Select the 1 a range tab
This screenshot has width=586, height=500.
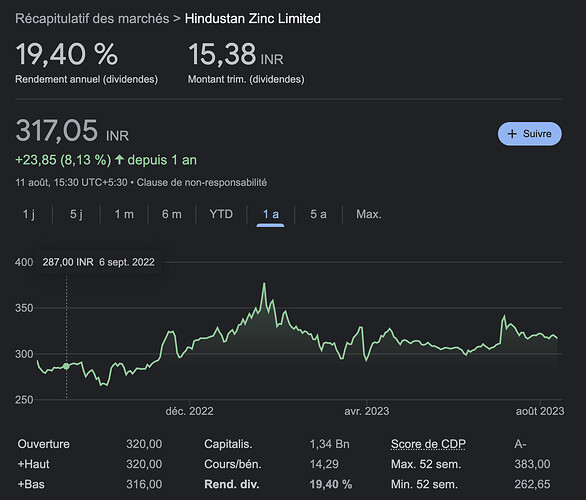click(x=271, y=215)
